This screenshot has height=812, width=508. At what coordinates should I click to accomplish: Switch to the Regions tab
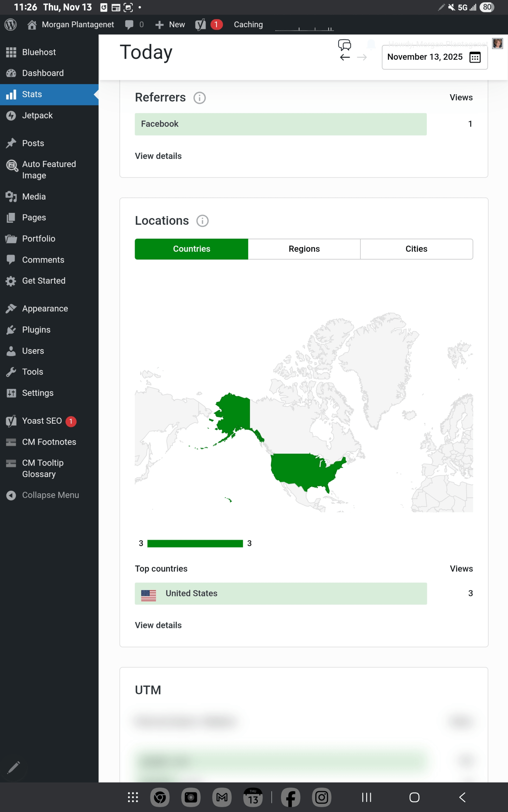coord(304,249)
